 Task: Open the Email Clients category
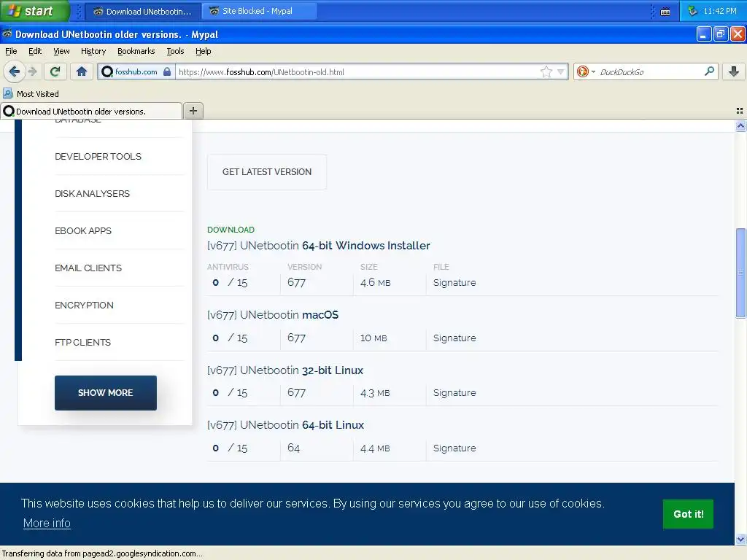coord(88,268)
